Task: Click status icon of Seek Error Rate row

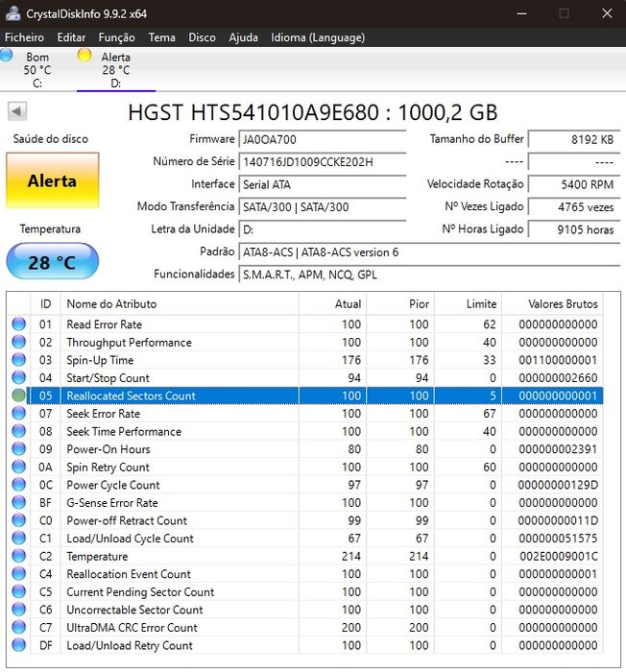Action: 18,413
